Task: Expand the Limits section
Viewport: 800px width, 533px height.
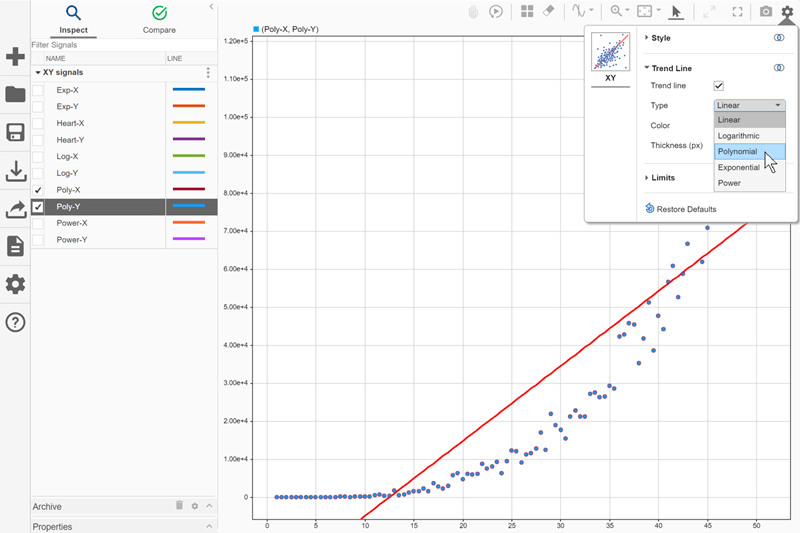Action: [x=646, y=177]
